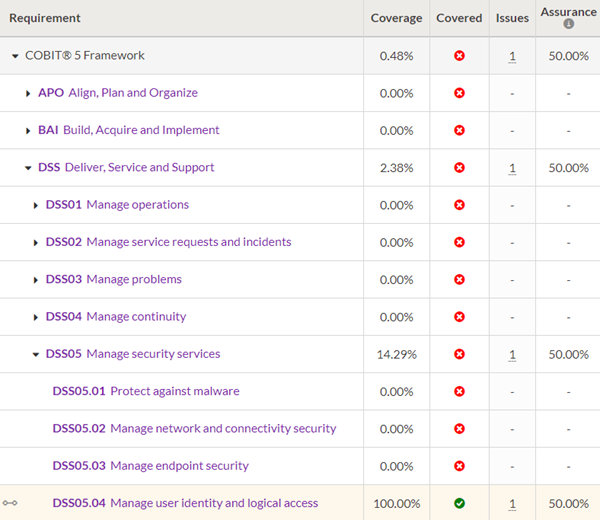This screenshot has height=520, width=600.
Task: Click the Covered column header
Action: pos(459,18)
